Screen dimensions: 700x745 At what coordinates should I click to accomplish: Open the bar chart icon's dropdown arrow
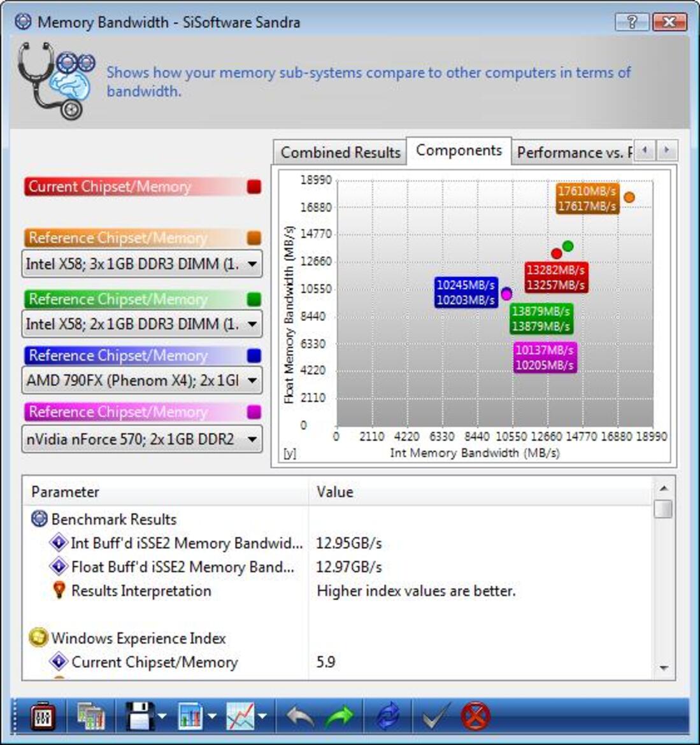click(212, 716)
